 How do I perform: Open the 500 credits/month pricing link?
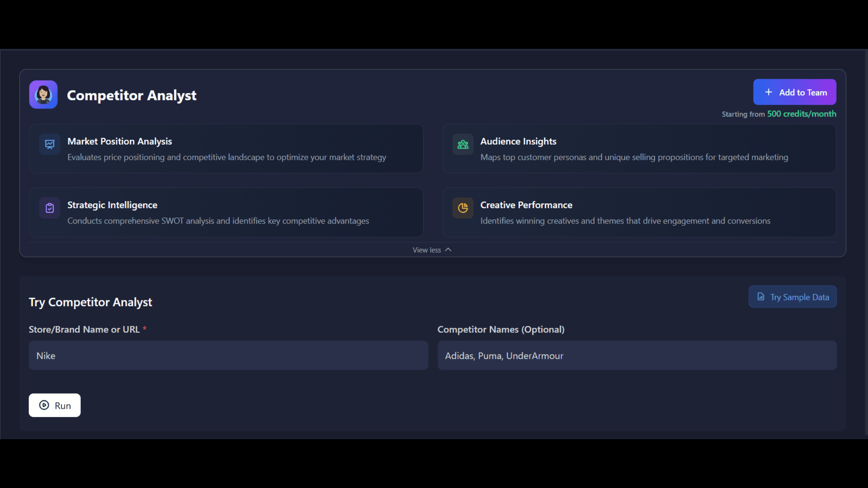tap(801, 114)
